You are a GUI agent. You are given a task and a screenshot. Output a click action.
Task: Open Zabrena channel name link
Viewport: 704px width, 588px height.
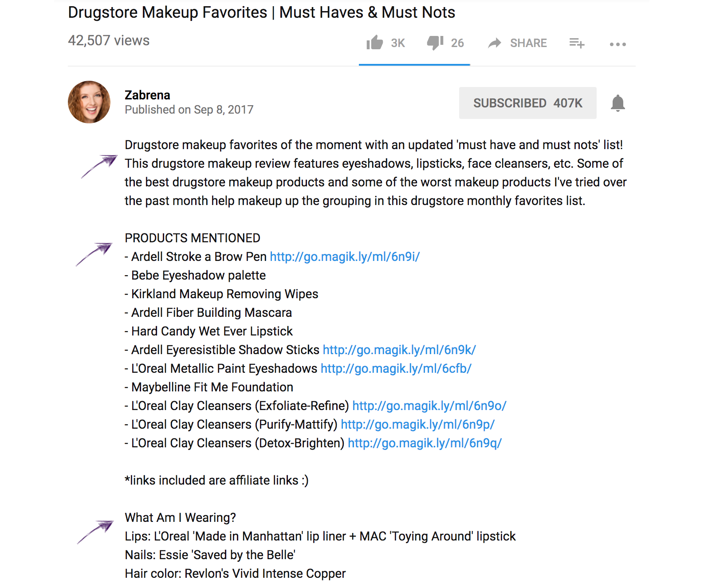click(147, 95)
